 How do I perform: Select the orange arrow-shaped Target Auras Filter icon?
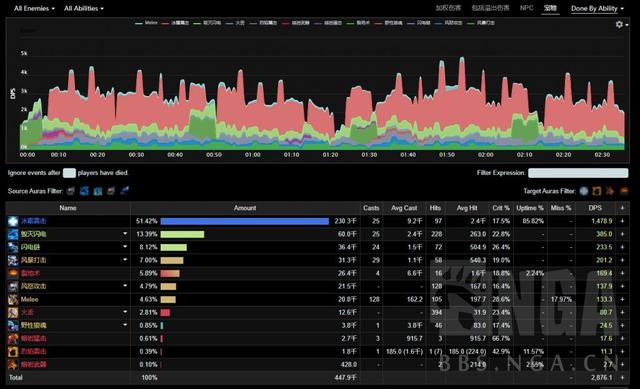[x=610, y=191]
